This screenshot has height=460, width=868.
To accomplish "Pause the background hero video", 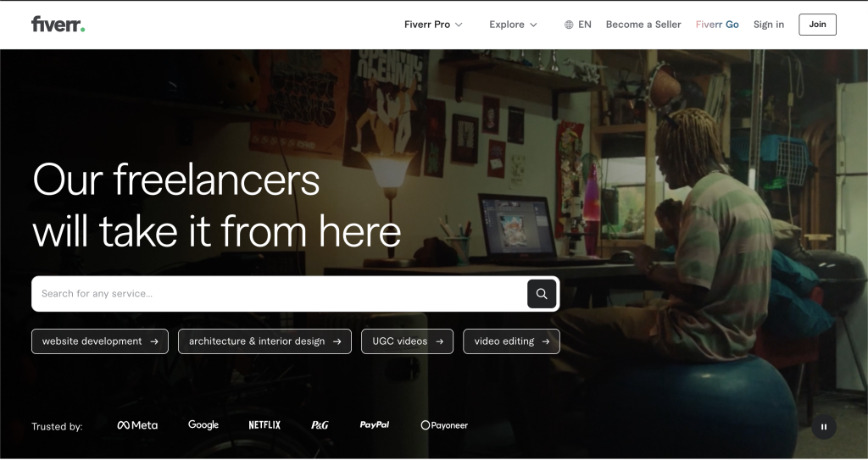I will point(824,427).
